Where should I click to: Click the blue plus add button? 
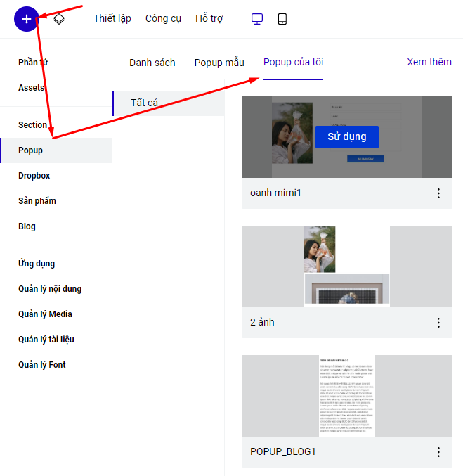(x=27, y=19)
